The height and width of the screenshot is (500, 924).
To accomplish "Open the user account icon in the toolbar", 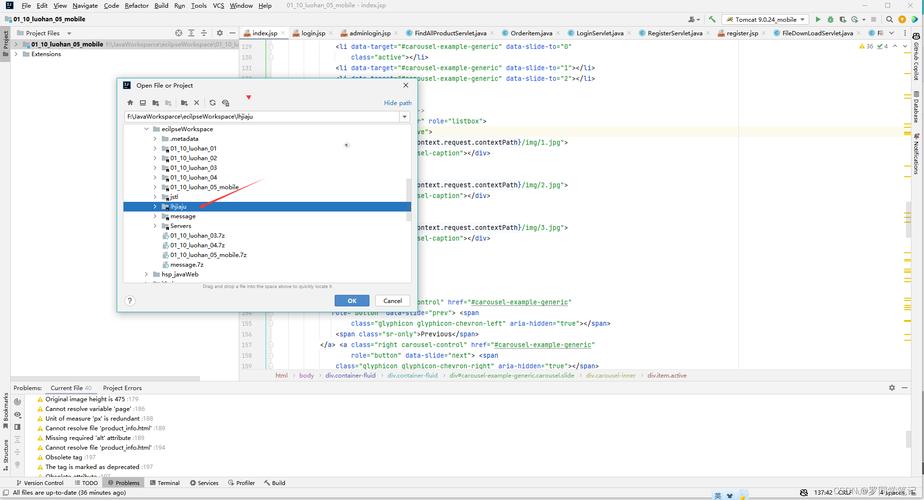I will (692, 19).
